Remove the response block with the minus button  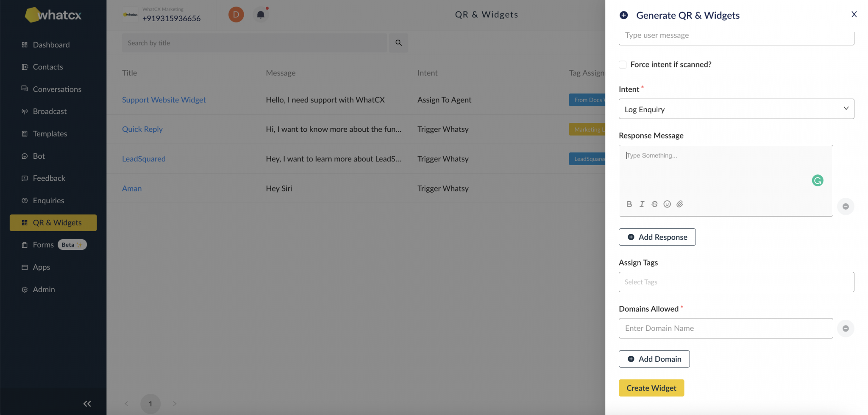(x=846, y=206)
